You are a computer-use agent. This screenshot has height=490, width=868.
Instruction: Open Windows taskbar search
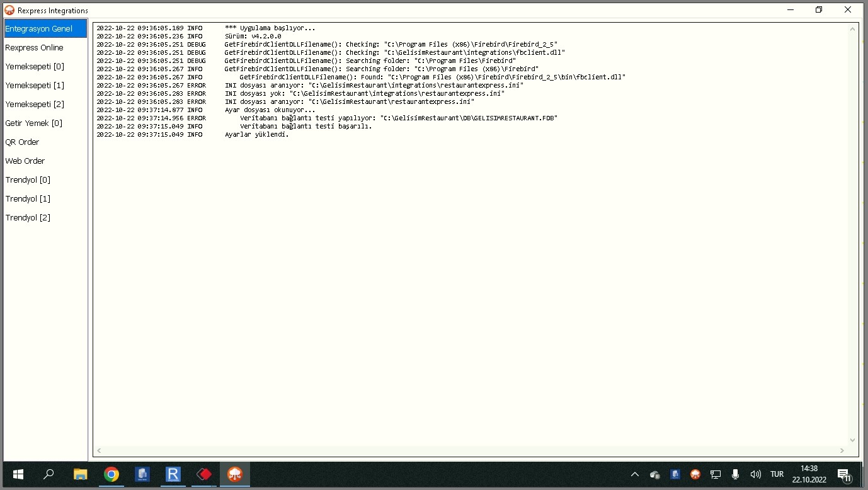49,474
